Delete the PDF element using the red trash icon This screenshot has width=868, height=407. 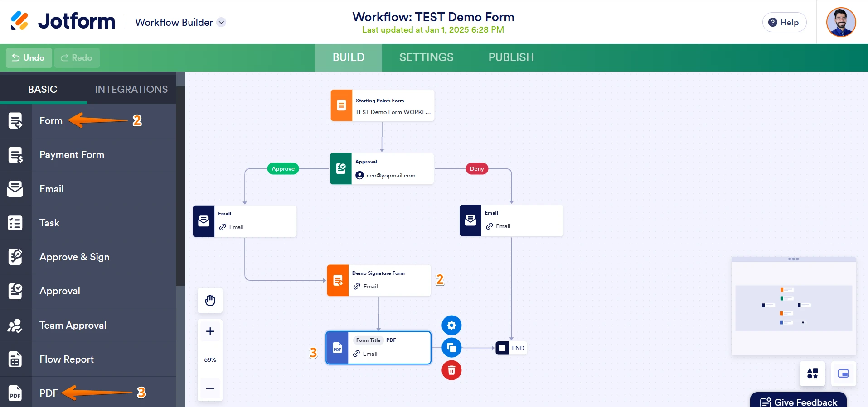[x=451, y=370]
